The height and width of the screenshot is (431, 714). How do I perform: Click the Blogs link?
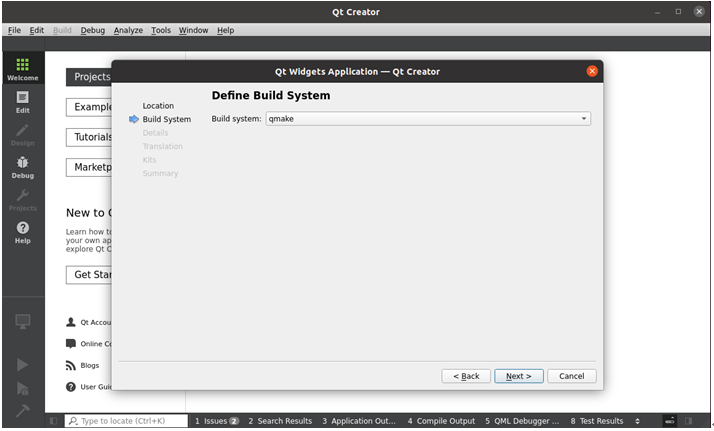pos(90,365)
